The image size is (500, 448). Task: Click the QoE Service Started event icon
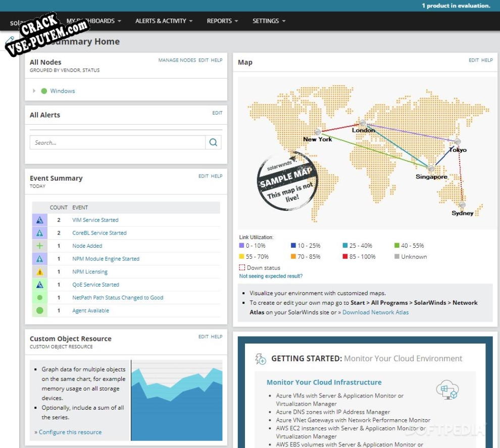(x=39, y=285)
